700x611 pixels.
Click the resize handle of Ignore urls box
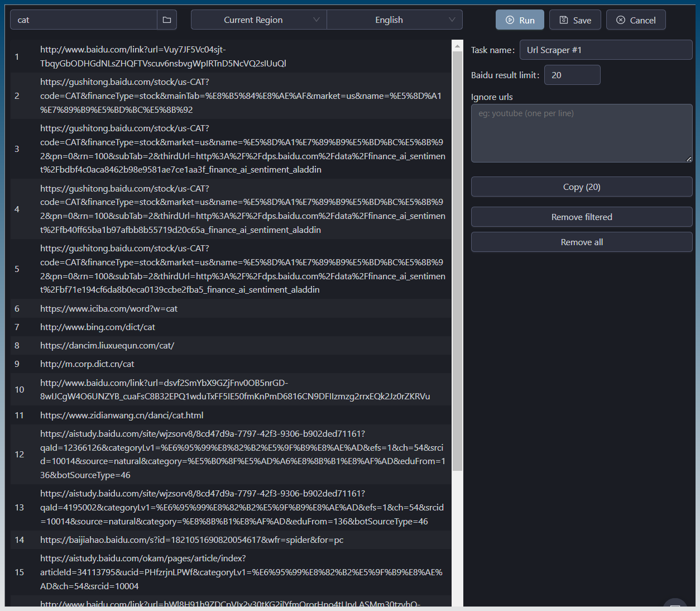click(x=689, y=159)
